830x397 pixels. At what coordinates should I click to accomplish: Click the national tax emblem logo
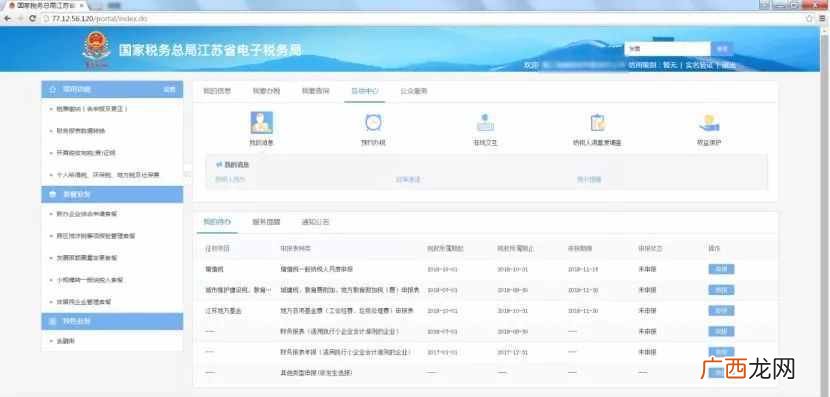coord(96,49)
